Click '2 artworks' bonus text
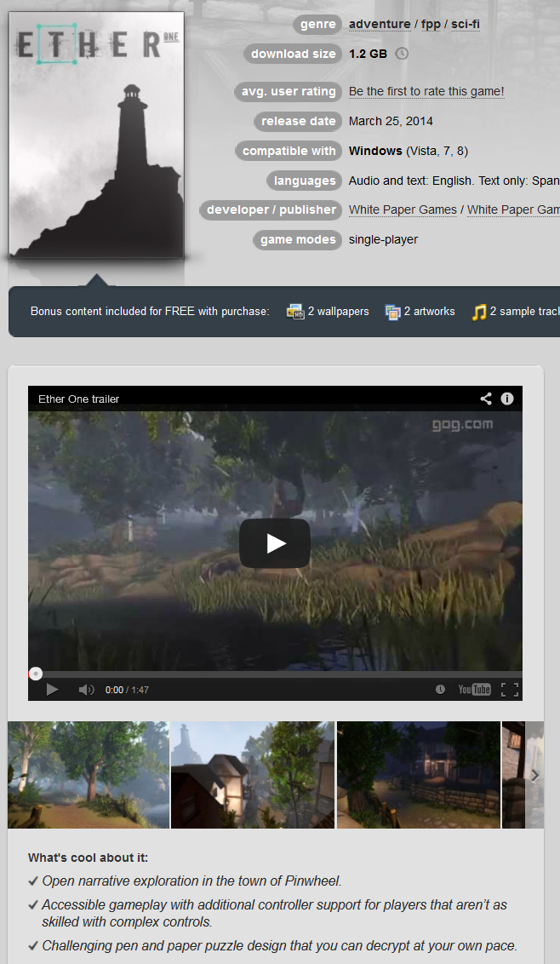 [x=429, y=311]
